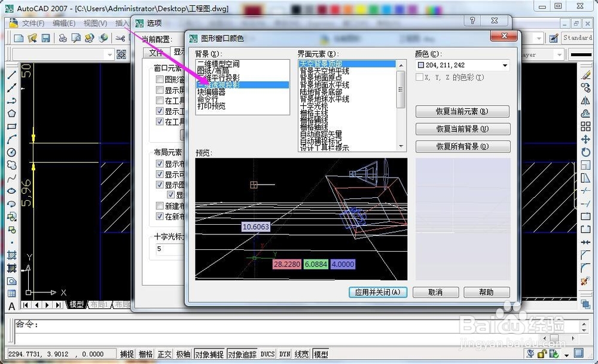Select the Spline tool
598x364 pixels.
tap(11, 178)
